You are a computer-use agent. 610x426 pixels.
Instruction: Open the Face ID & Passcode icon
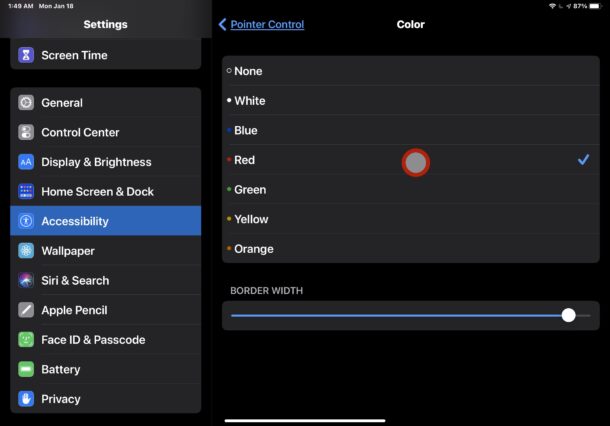[x=26, y=340]
